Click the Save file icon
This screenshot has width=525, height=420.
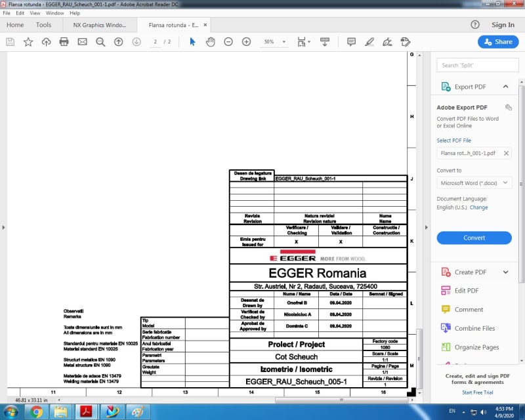coord(10,42)
